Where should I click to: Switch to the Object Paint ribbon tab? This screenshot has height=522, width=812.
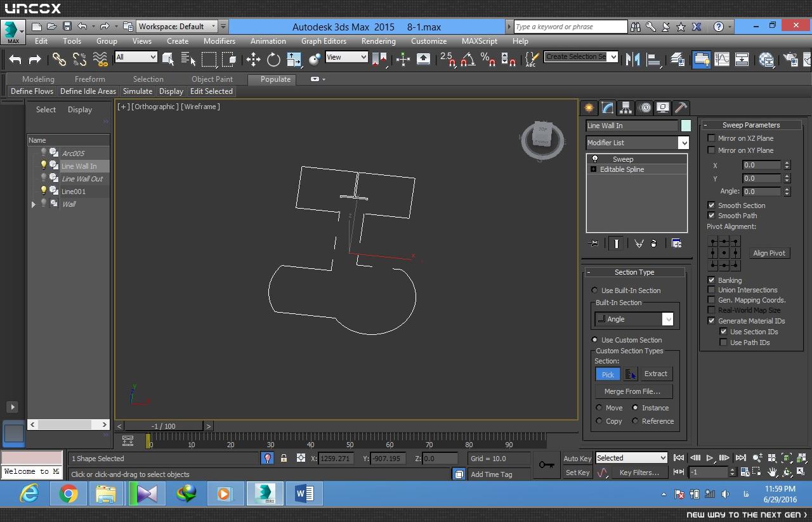212,79
